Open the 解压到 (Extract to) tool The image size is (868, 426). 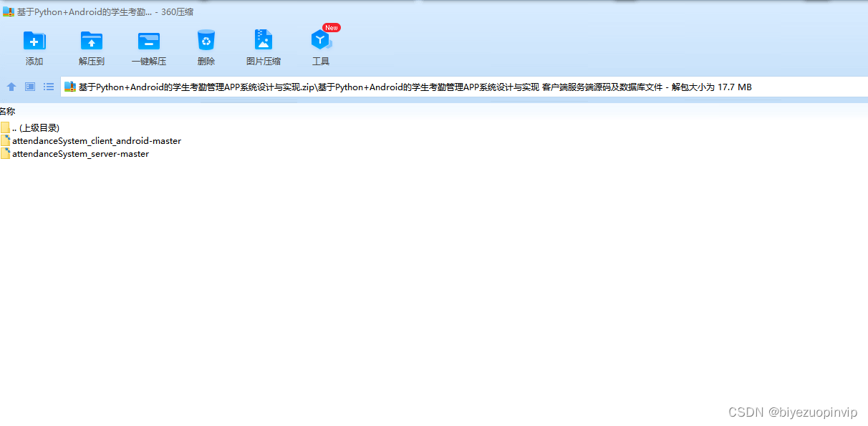click(x=91, y=47)
